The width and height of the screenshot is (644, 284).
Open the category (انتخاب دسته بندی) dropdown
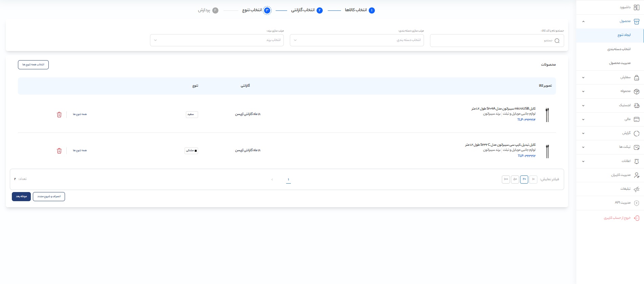(x=357, y=40)
